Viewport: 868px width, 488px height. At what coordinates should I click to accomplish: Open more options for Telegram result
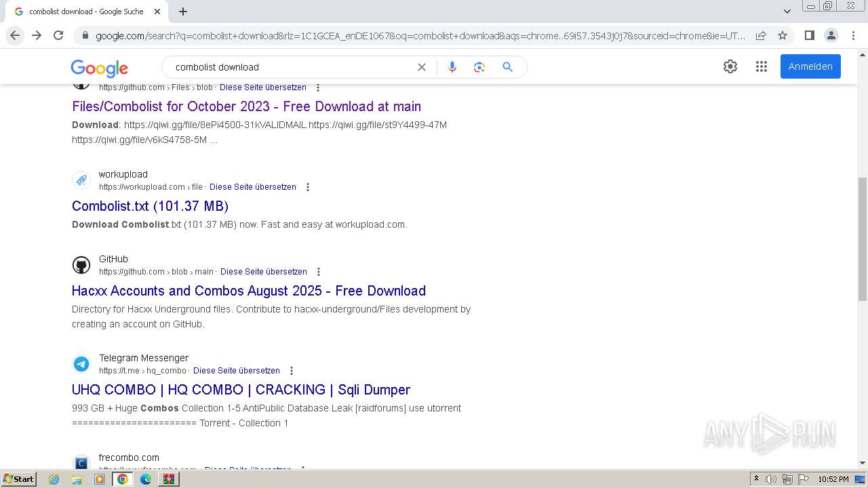pos(292,371)
